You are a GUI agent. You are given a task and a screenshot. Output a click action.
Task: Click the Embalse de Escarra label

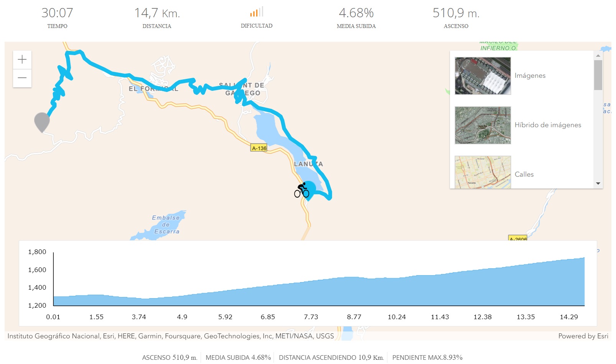coord(166,225)
